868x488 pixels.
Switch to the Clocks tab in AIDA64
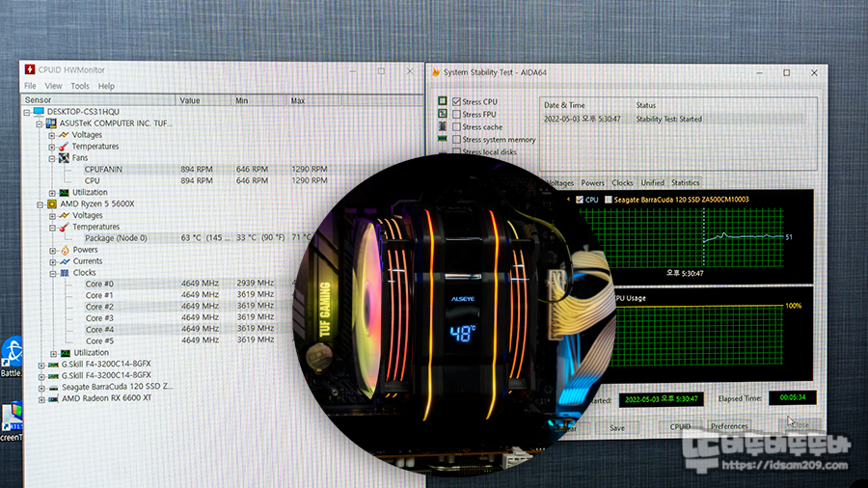(622, 182)
